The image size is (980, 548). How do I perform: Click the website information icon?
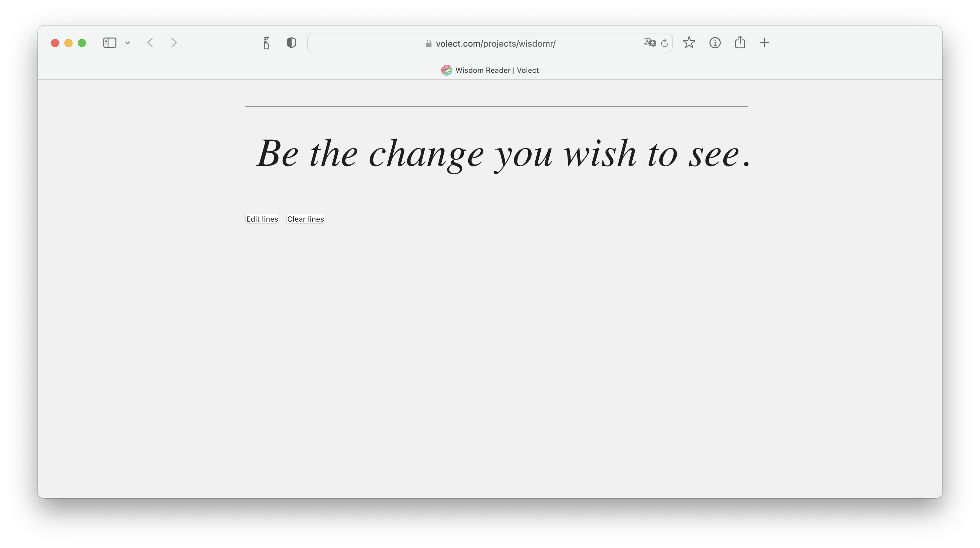tap(715, 42)
